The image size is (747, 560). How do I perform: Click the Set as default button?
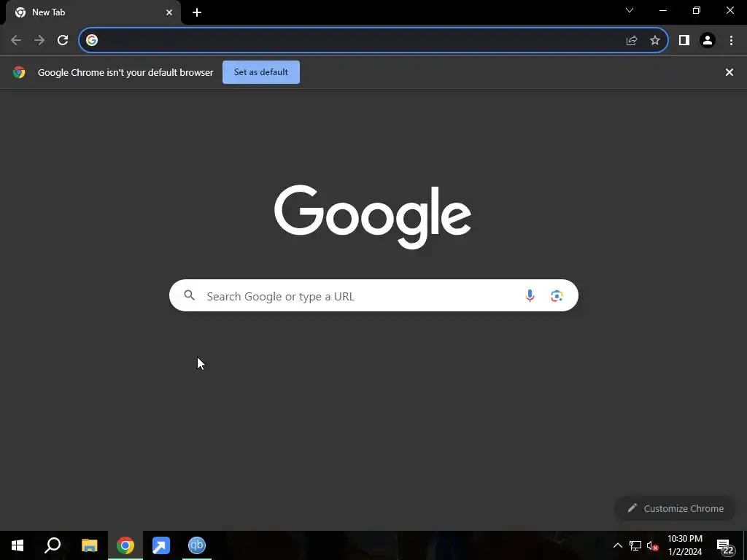[261, 72]
